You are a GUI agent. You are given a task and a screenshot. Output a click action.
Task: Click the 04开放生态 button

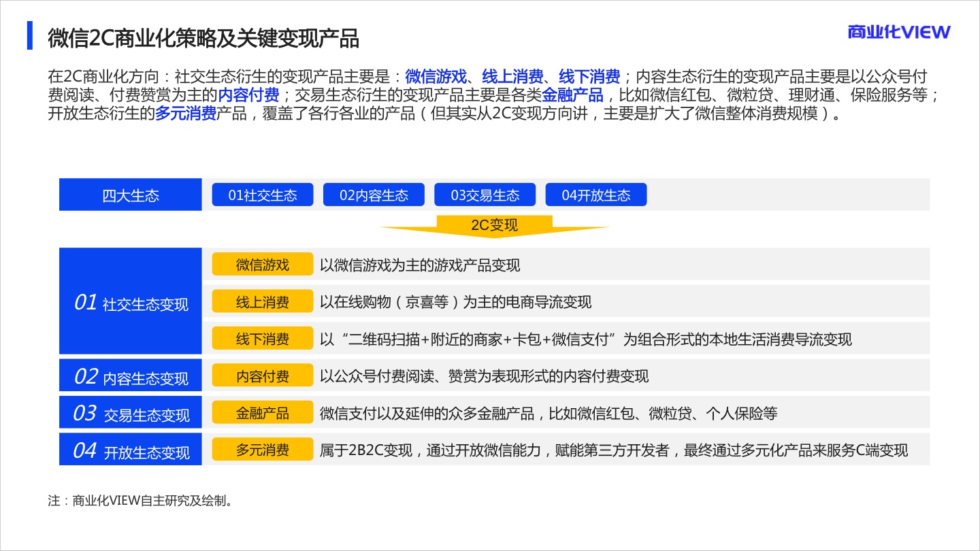595,195
